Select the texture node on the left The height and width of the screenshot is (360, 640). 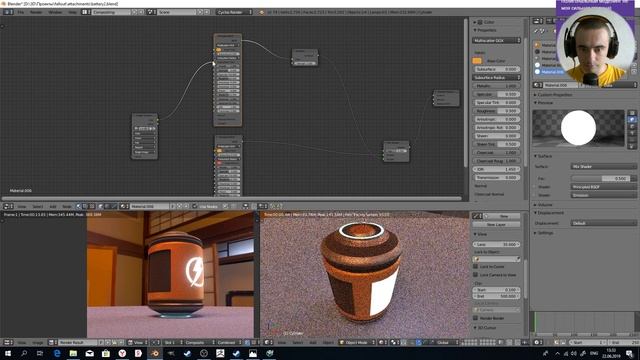145,136
